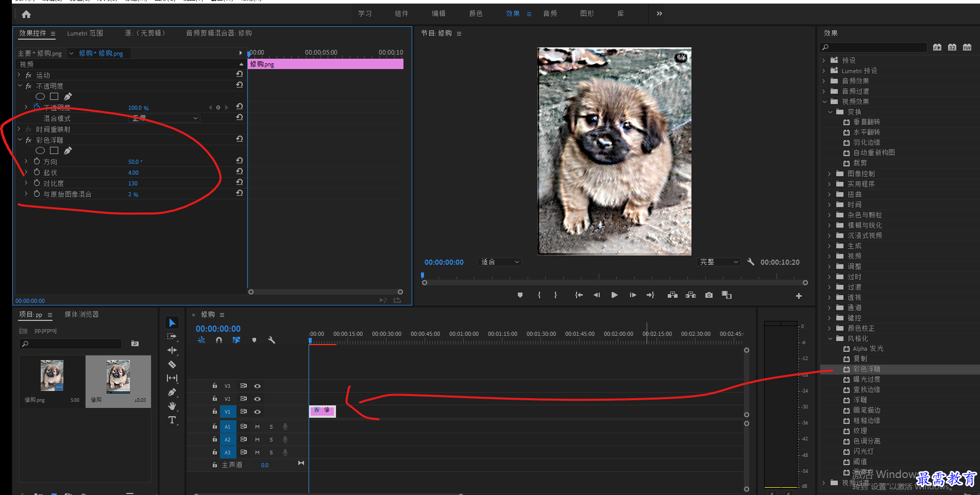Viewport: 980px width, 495px height.
Task: Open the 媒体浏览器 tab
Action: (x=81, y=314)
